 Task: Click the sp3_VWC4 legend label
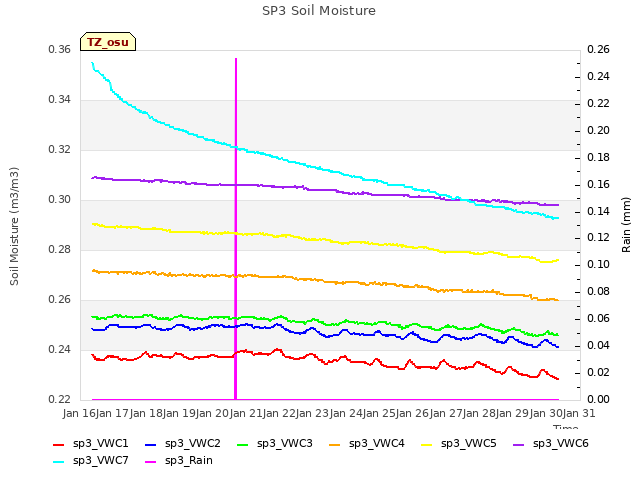(x=376, y=444)
